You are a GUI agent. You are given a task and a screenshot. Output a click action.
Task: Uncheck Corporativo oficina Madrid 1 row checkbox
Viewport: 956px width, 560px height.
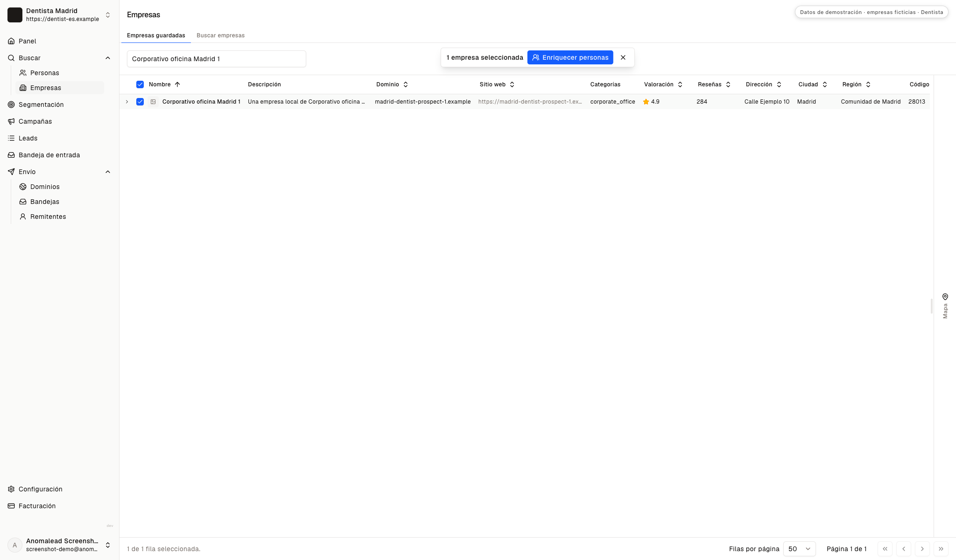point(140,102)
